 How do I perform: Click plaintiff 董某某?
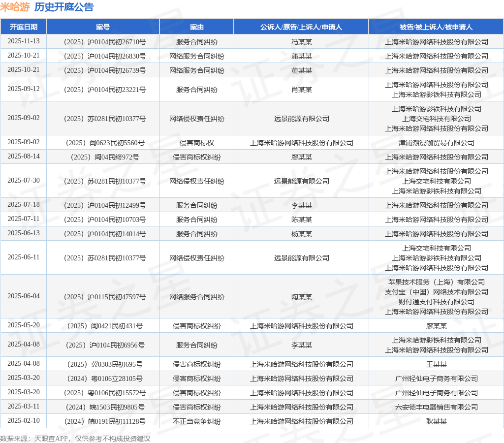click(x=302, y=70)
